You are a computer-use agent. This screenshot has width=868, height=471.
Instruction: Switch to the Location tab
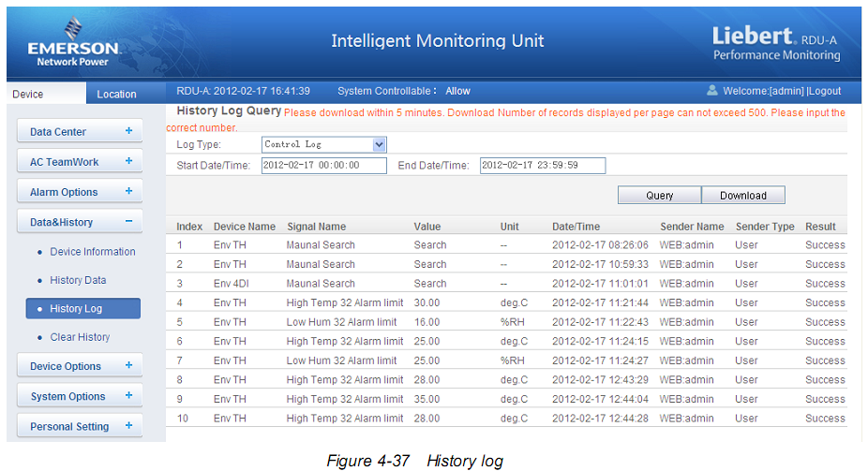point(116,94)
